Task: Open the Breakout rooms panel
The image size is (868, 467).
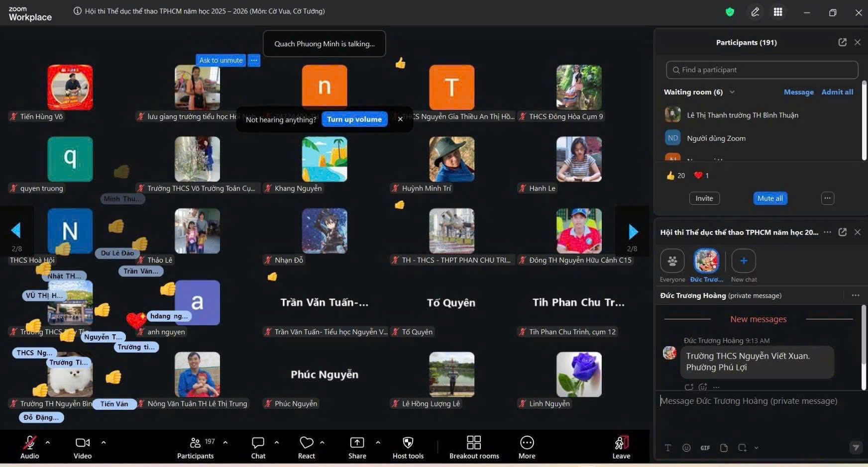Action: point(474,447)
